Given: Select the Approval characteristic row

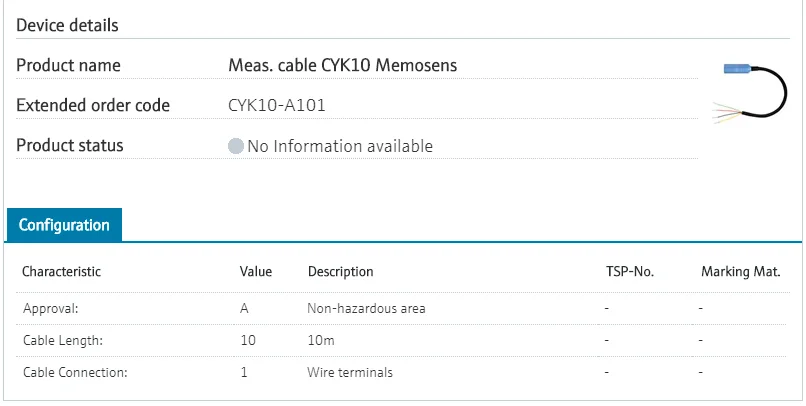Looking at the screenshot, I should click(50, 308).
